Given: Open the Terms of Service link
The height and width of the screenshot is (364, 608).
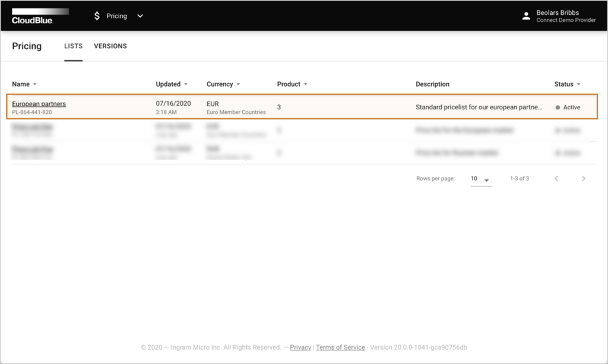Looking at the screenshot, I should coord(340,347).
